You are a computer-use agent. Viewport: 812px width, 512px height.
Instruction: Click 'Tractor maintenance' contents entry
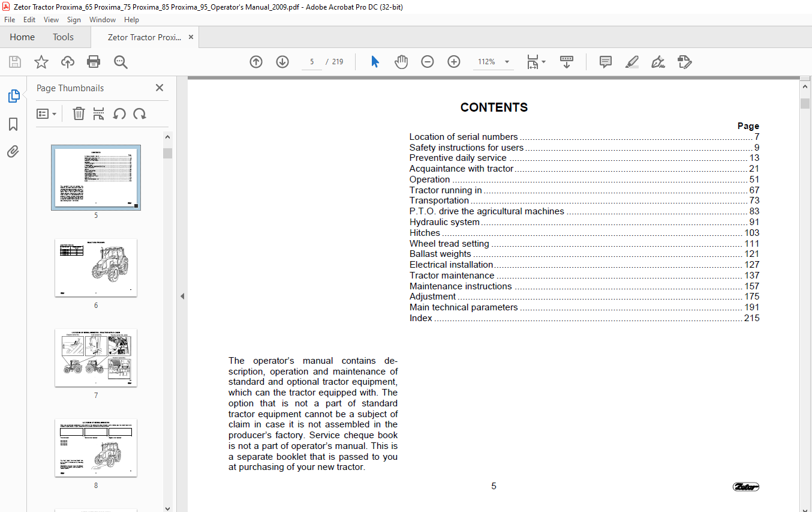click(x=452, y=276)
